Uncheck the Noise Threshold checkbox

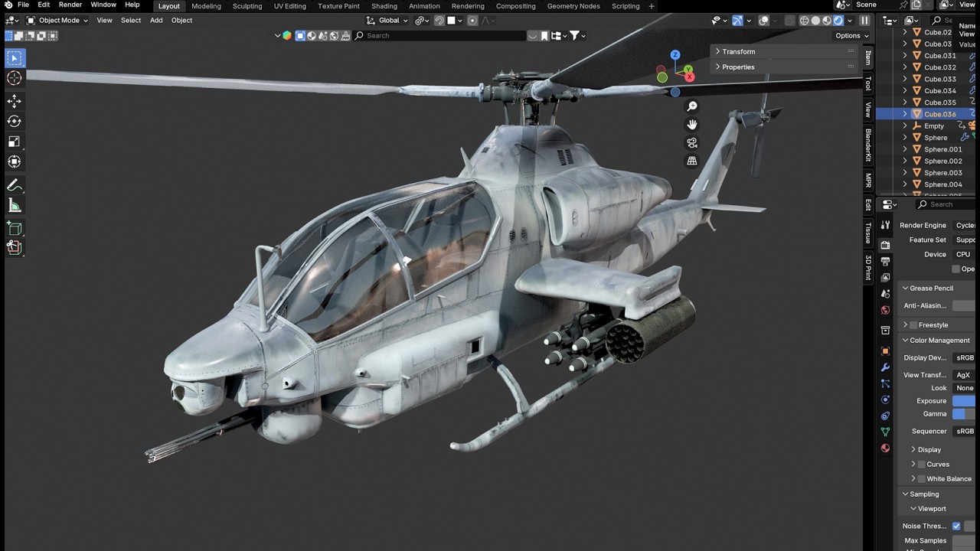pyautogui.click(x=956, y=527)
